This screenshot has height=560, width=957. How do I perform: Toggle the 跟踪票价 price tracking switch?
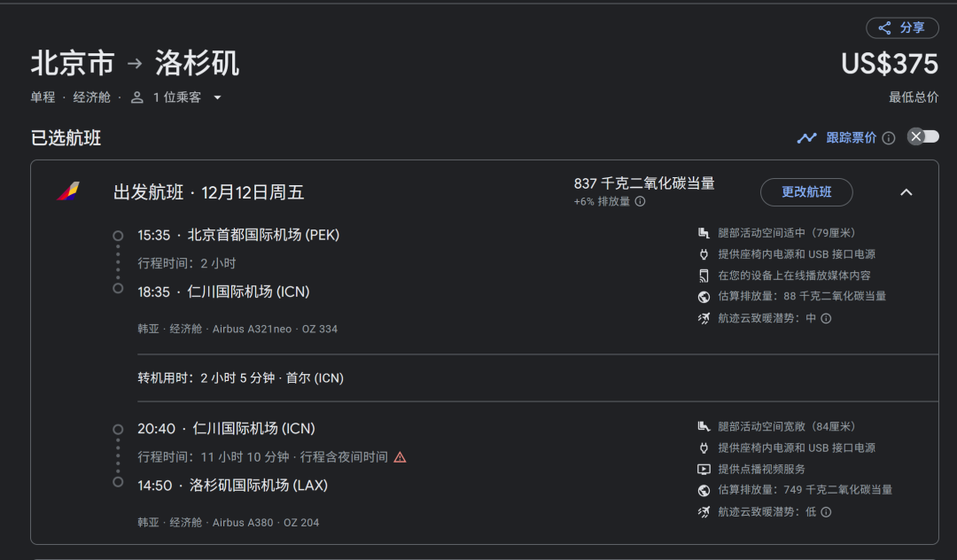pos(922,136)
